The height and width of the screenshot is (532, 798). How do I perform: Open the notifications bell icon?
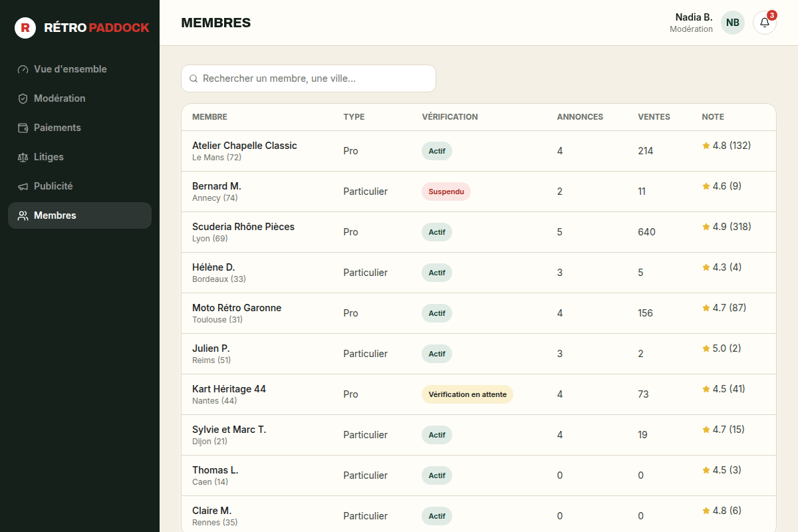click(x=765, y=23)
